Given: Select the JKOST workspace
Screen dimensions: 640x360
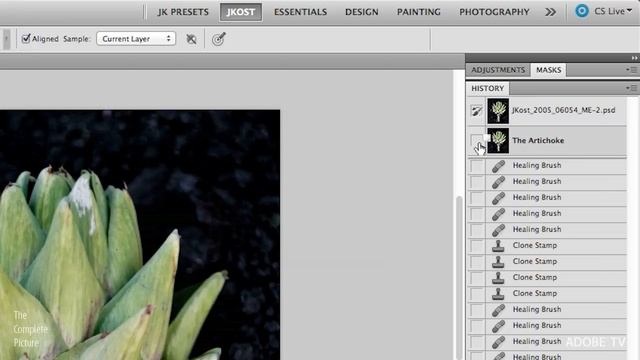Looking at the screenshot, I should 241,12.
